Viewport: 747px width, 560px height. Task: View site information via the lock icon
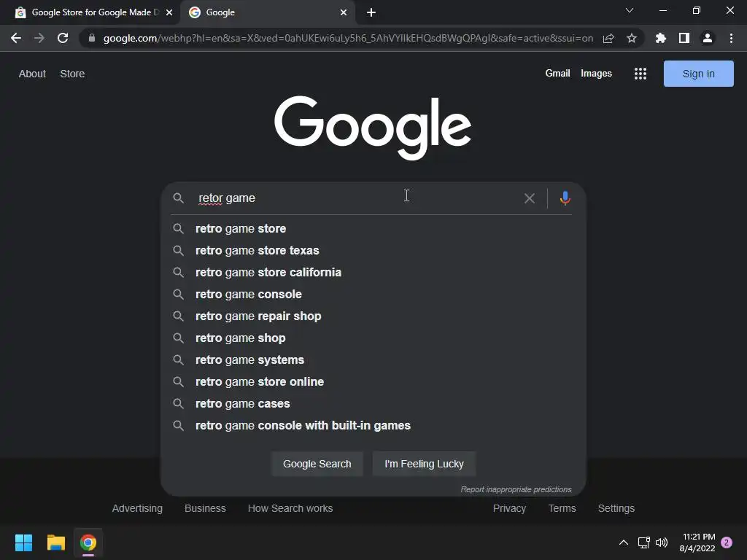coord(92,38)
